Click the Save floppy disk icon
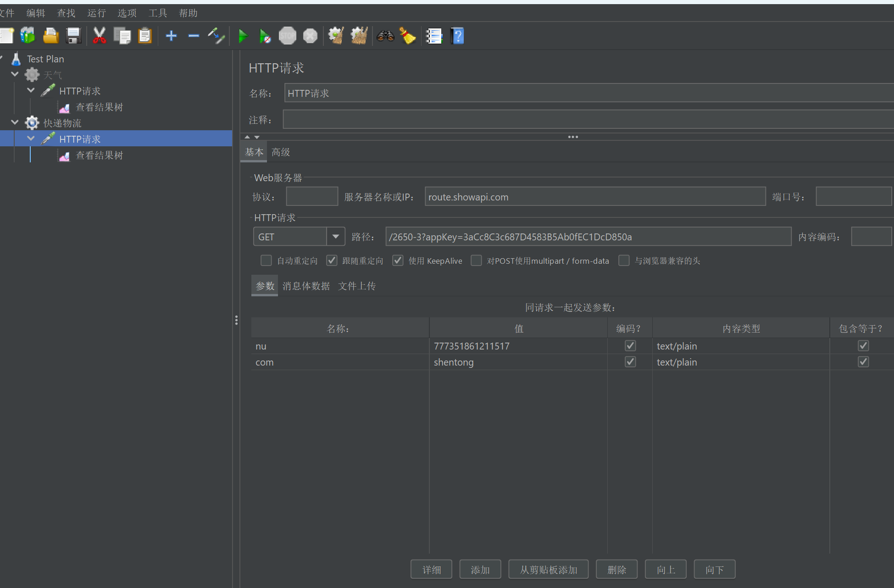 pos(73,36)
